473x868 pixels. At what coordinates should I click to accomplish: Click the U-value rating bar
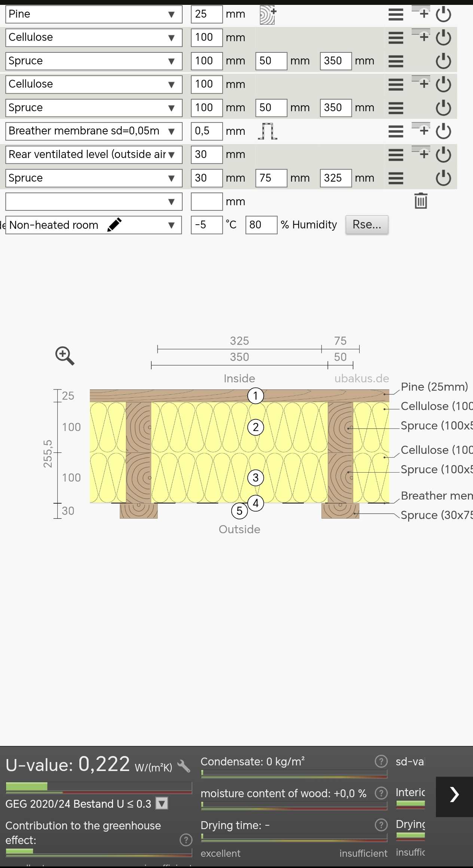(99, 787)
